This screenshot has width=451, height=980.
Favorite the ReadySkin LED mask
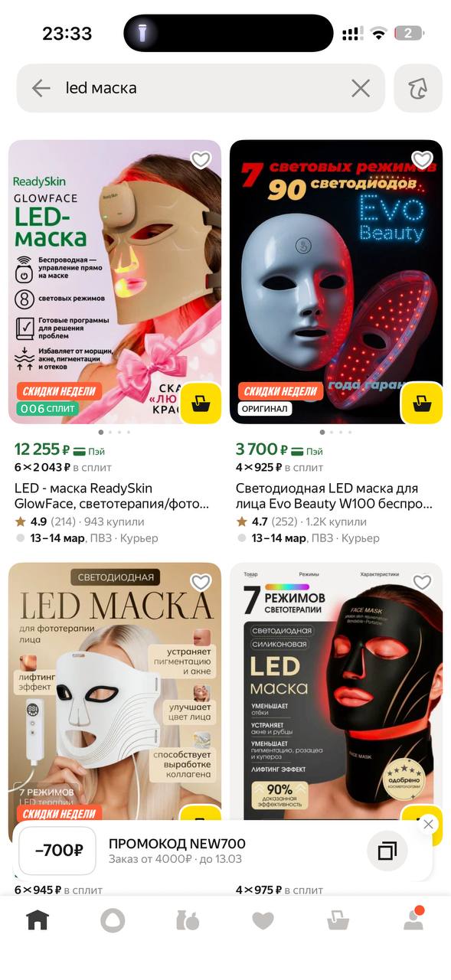[201, 160]
